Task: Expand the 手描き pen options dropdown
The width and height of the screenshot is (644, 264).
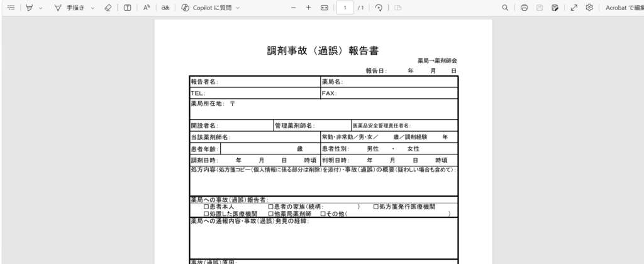Action: tap(92, 8)
